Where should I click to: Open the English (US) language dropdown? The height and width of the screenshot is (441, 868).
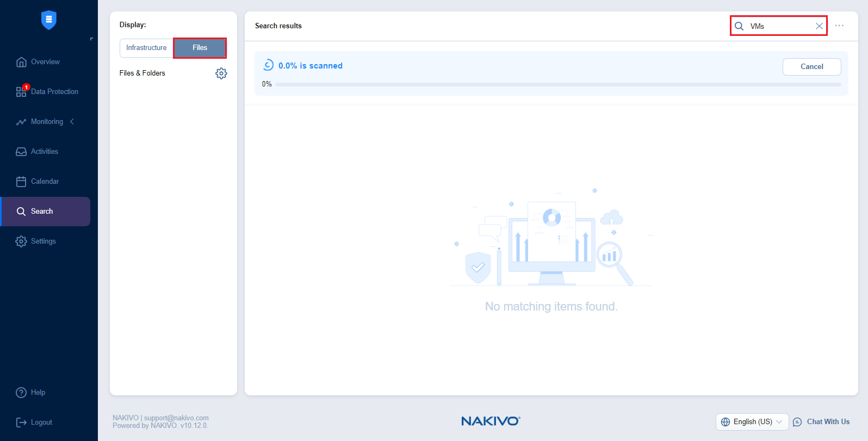(x=752, y=422)
